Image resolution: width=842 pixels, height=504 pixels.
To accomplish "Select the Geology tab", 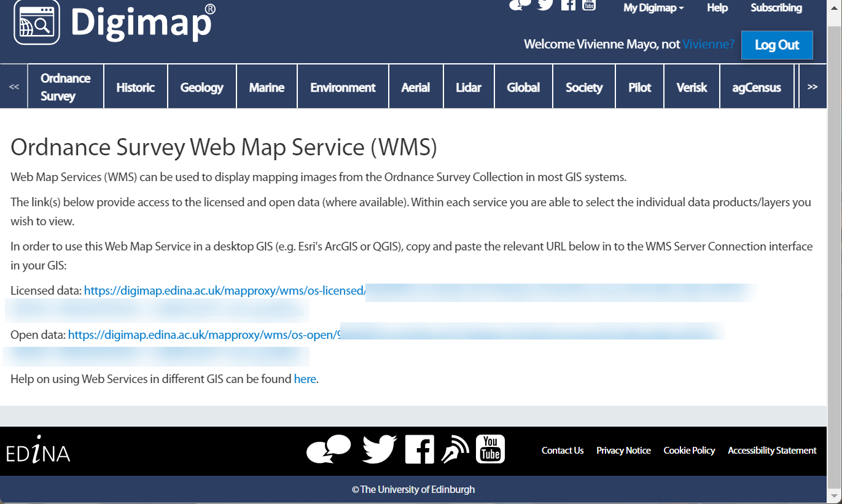I will coord(201,87).
